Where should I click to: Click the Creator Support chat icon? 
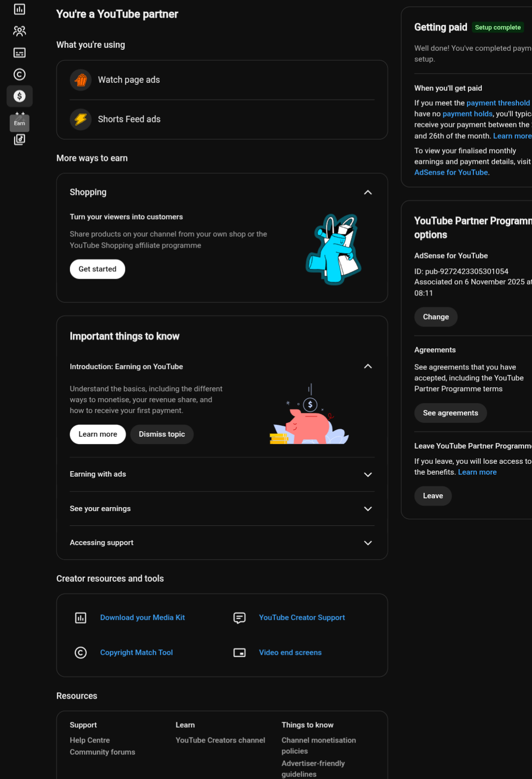pos(240,618)
